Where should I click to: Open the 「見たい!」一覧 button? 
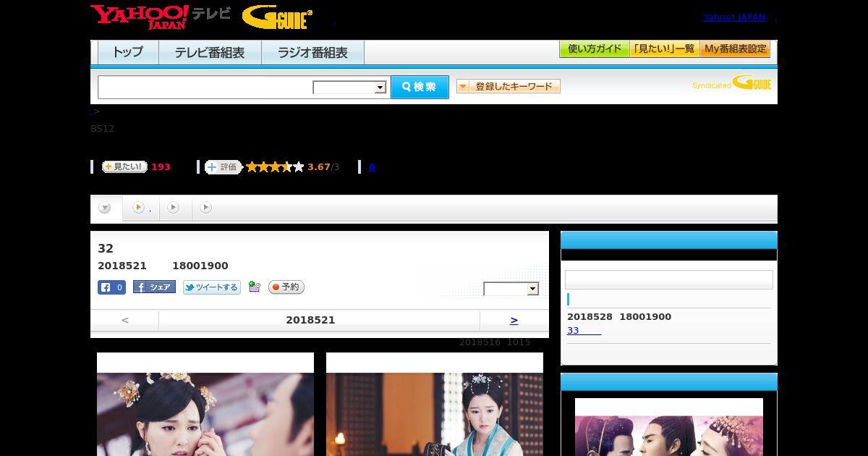[665, 49]
